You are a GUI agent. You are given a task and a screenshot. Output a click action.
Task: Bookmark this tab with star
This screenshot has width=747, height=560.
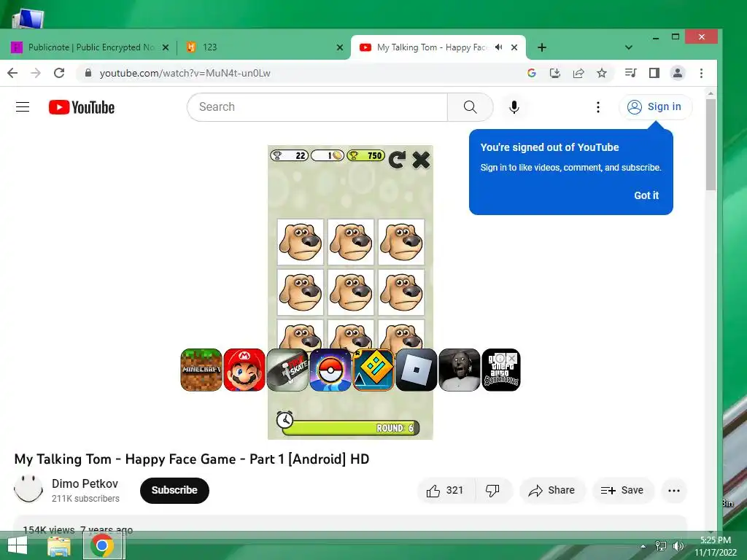pos(602,73)
